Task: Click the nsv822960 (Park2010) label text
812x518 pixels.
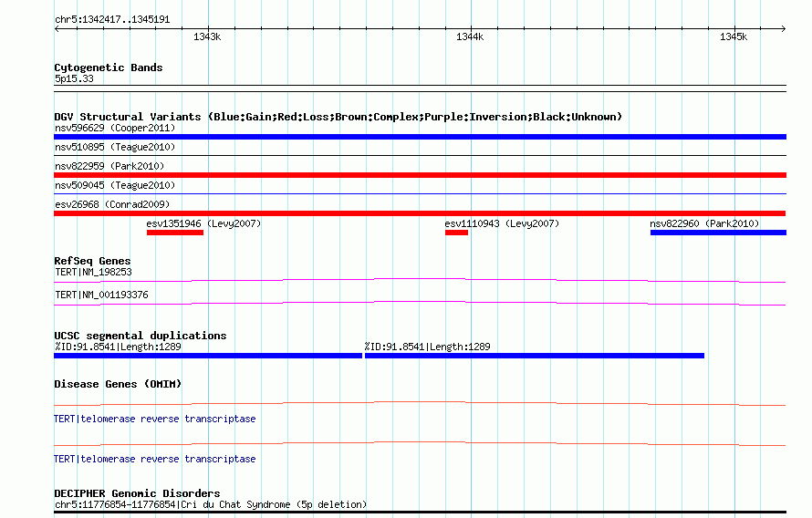Action: pos(705,223)
